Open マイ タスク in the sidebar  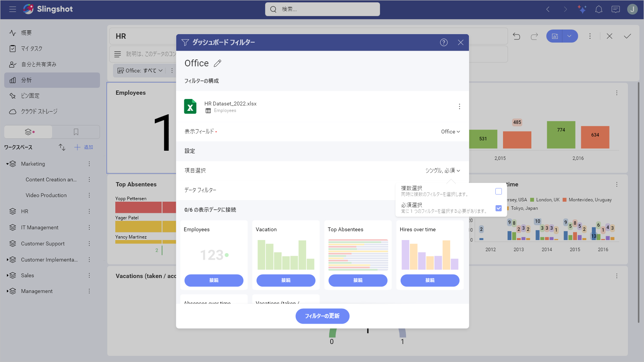click(52, 49)
